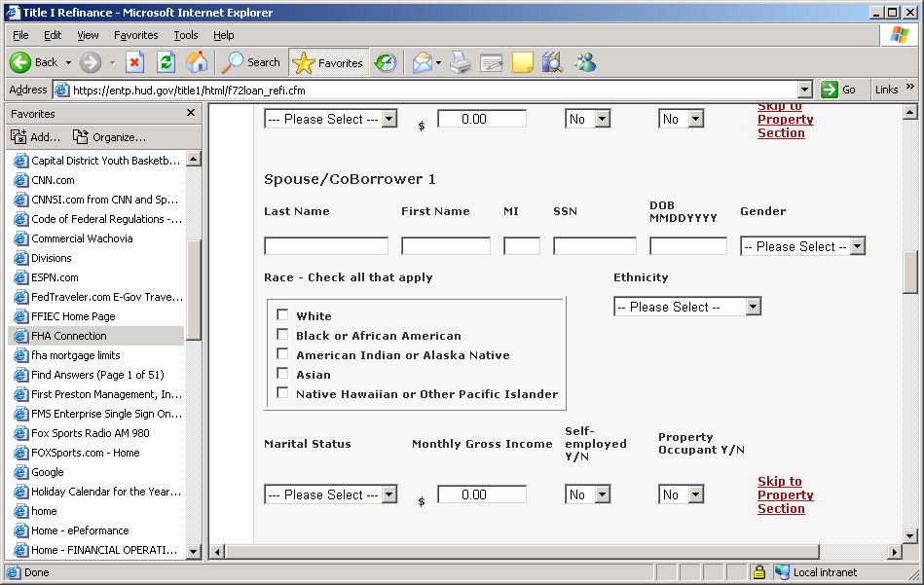
Task: Close the Favorites side panel
Action: pos(191,113)
